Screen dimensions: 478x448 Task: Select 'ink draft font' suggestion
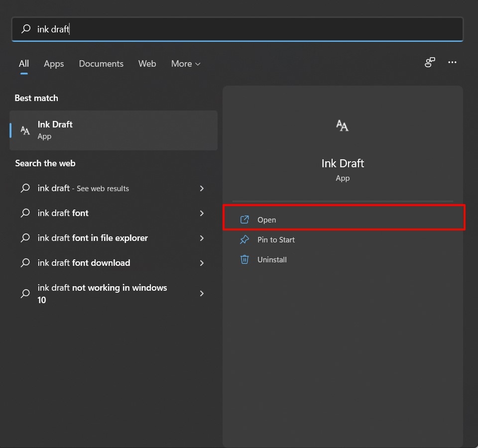(114, 213)
